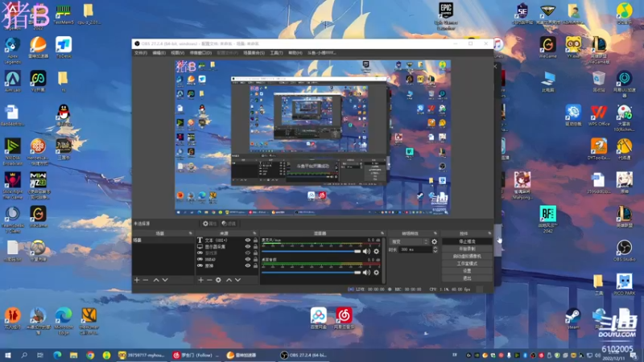644x362 pixels.
Task: Toggle visibility of display capture source
Action: [248, 247]
